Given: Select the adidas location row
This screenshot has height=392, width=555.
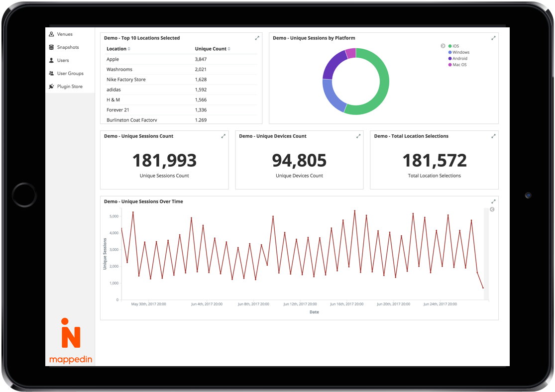Looking at the screenshot, I should (182, 90).
